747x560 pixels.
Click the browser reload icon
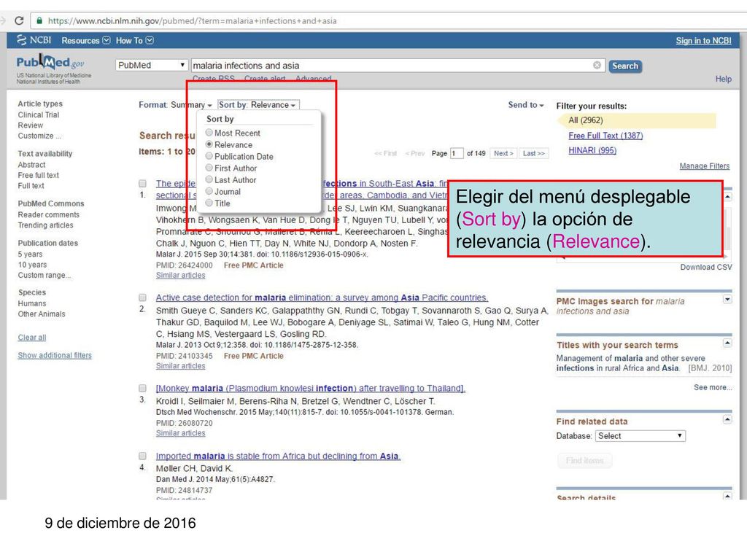pos(19,20)
